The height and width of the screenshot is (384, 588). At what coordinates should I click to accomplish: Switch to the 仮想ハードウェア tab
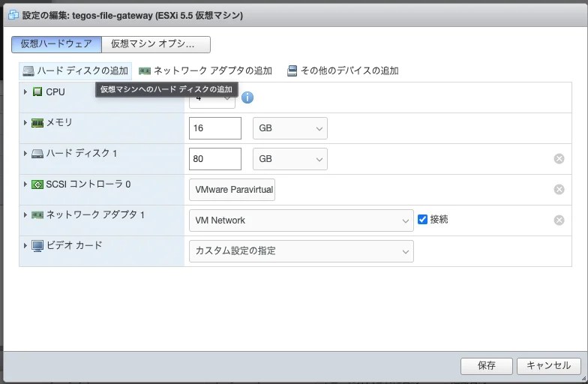pyautogui.click(x=56, y=44)
